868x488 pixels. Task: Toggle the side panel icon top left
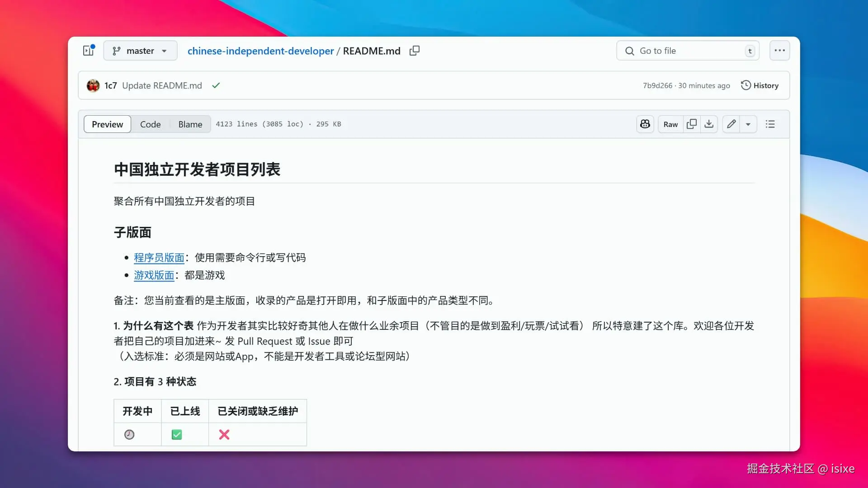(88, 51)
